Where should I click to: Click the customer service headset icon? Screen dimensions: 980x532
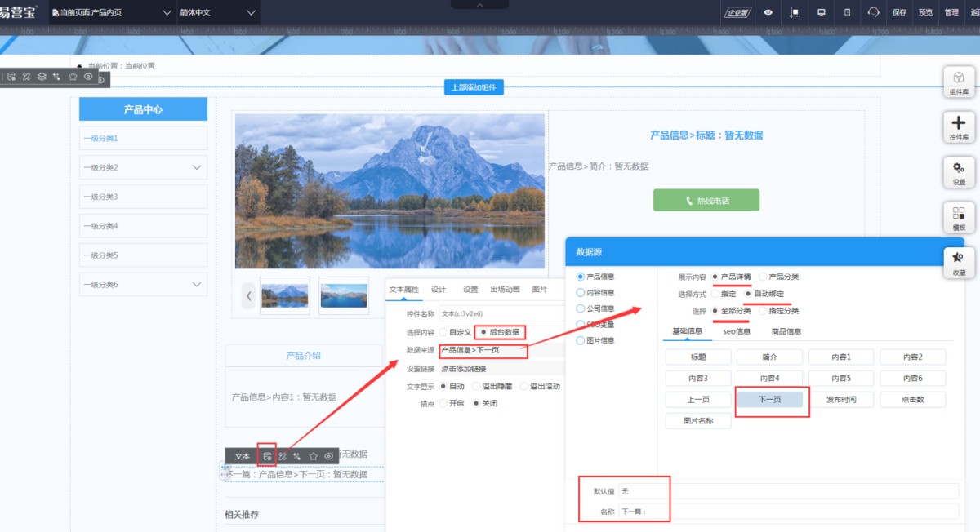873,12
